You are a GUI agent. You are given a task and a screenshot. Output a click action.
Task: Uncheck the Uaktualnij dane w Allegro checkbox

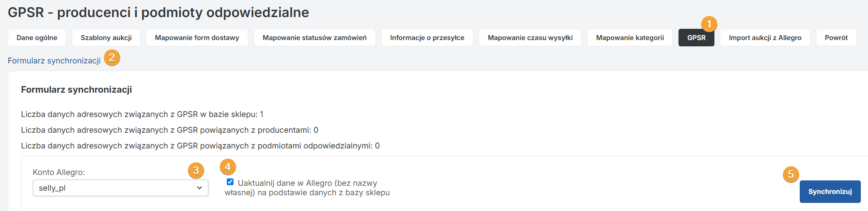(x=230, y=182)
